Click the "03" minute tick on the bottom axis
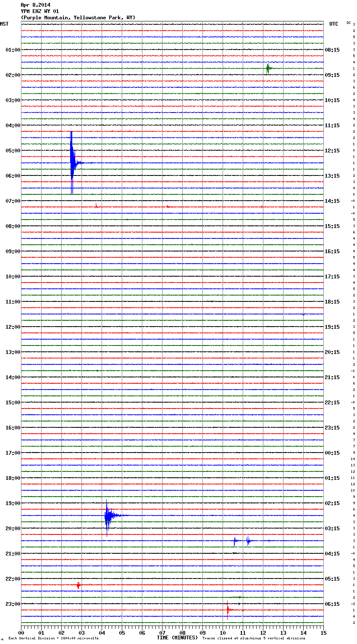357x644 pixels. [82, 633]
